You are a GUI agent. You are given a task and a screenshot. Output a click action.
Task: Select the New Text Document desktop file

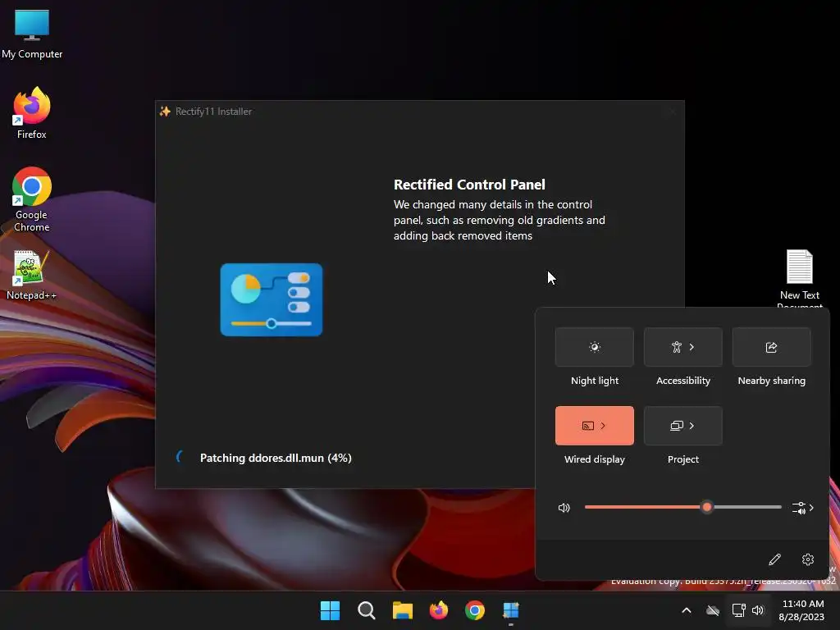(799, 277)
